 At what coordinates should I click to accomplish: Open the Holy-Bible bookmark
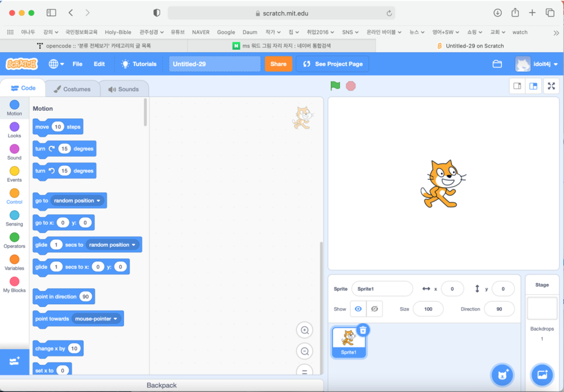[118, 32]
